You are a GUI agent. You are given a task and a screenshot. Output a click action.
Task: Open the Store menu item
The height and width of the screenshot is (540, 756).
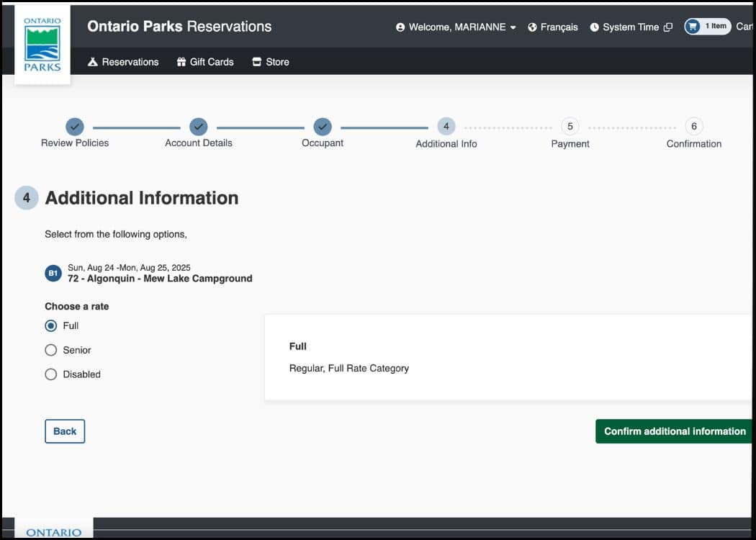271,62
